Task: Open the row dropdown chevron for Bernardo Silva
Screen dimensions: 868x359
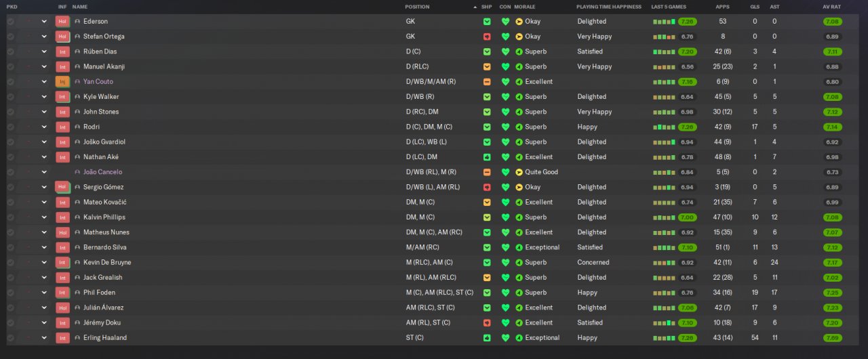Action: [x=44, y=247]
